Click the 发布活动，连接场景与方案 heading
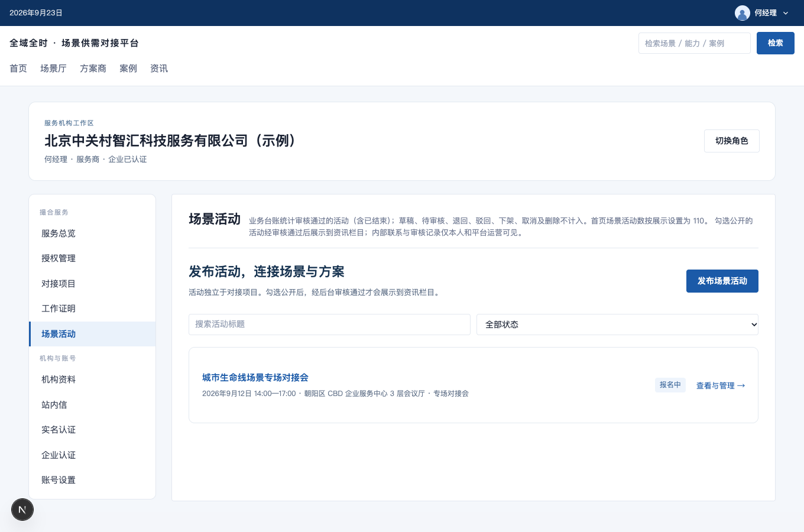 pos(267,272)
